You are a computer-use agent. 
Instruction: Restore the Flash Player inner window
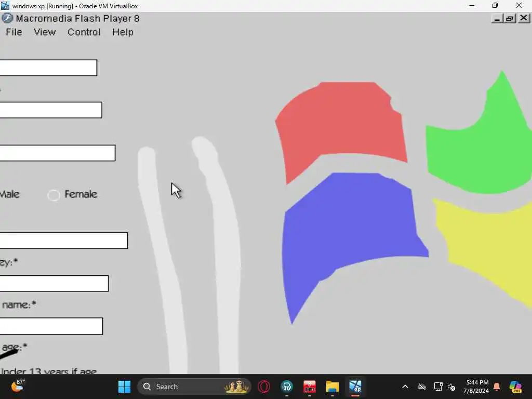pyautogui.click(x=510, y=18)
